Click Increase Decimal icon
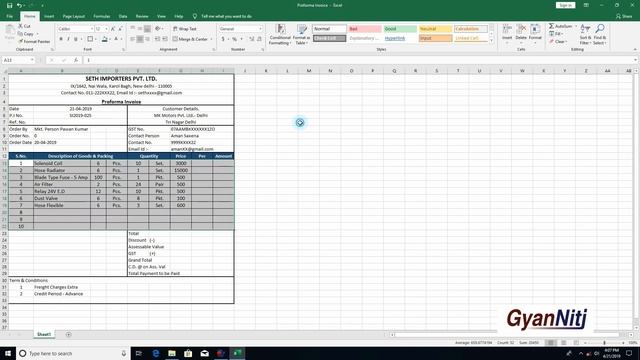 click(251, 39)
